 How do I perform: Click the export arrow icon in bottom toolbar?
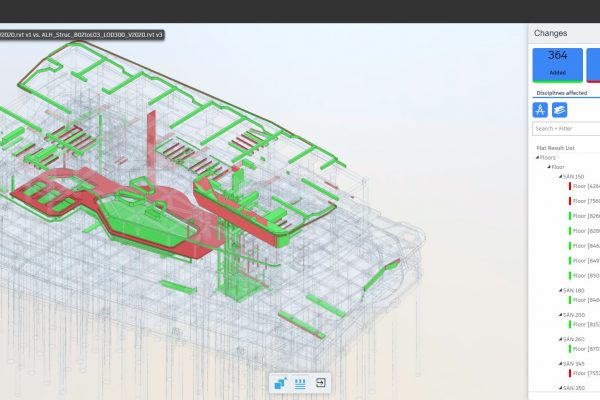tap(321, 382)
